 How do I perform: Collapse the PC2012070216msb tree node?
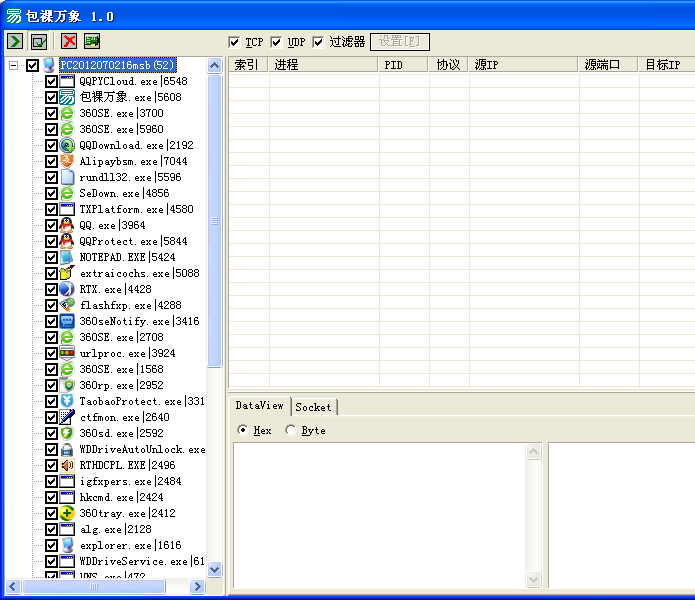tap(14, 65)
